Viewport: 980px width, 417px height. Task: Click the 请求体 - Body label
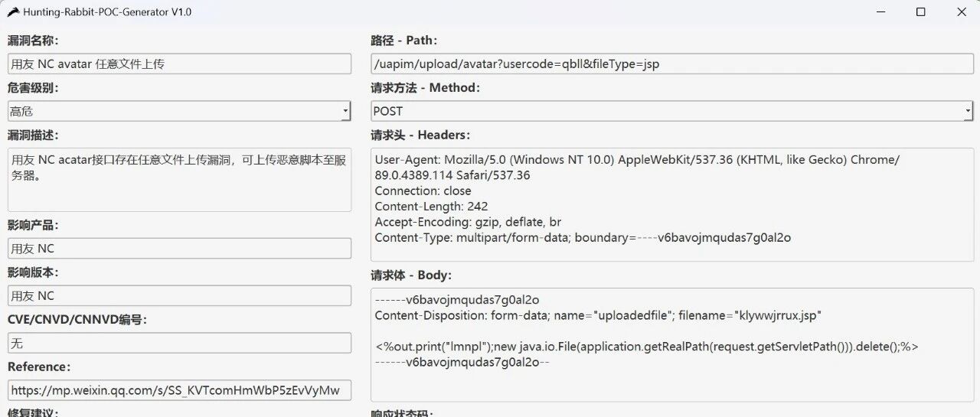pos(411,275)
